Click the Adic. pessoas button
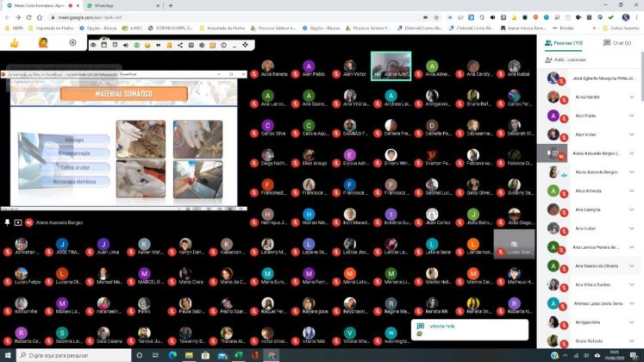Screen dimensions: 644x362 [566, 60]
